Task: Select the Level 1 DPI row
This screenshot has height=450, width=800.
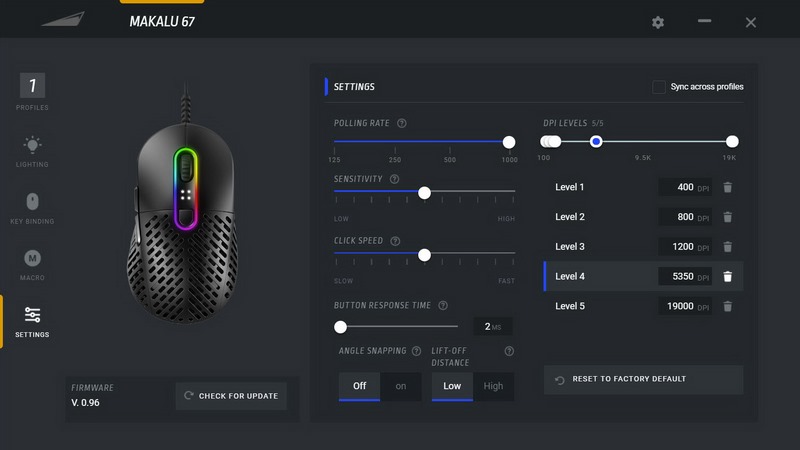Action: point(643,187)
